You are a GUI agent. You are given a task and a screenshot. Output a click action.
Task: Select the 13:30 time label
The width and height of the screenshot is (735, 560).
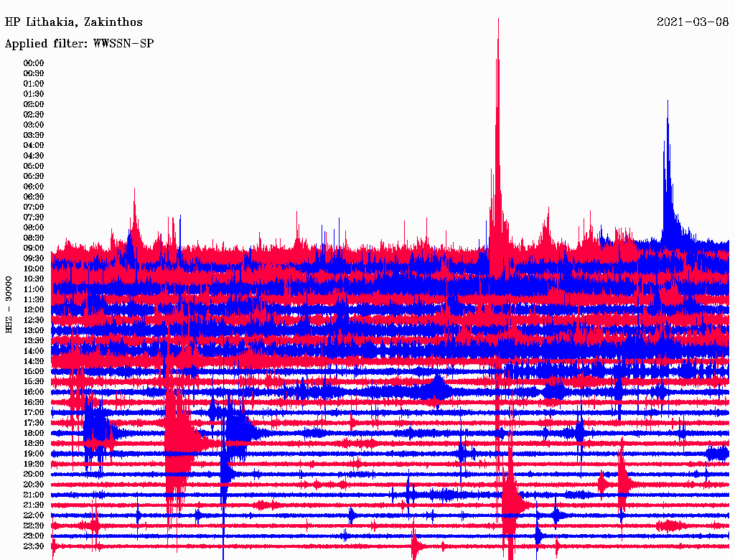pos(34,341)
